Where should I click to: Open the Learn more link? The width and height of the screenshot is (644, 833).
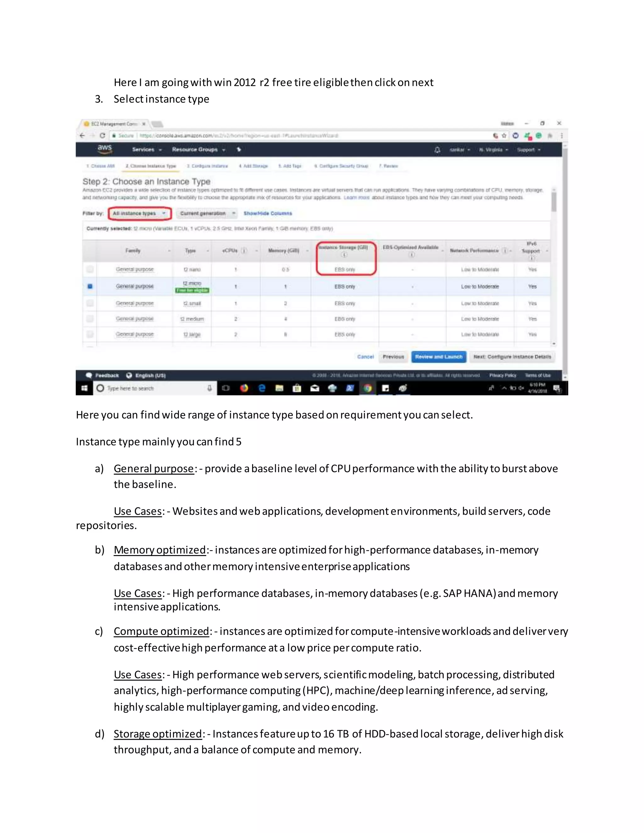point(357,198)
